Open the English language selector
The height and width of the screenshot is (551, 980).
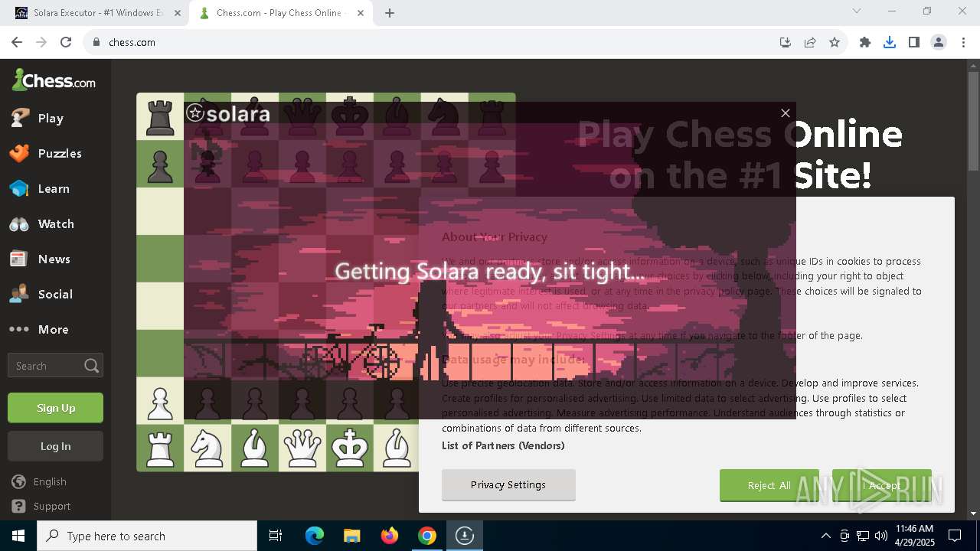point(40,481)
